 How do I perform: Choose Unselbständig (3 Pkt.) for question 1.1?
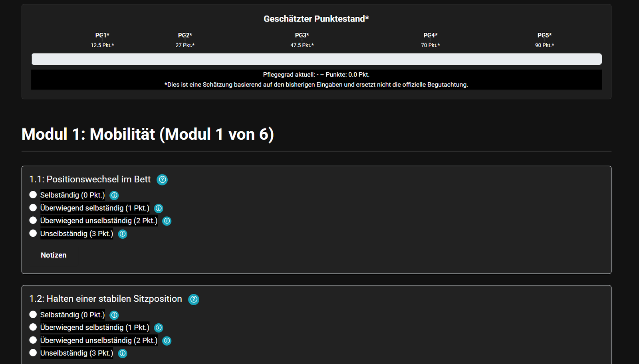33,233
